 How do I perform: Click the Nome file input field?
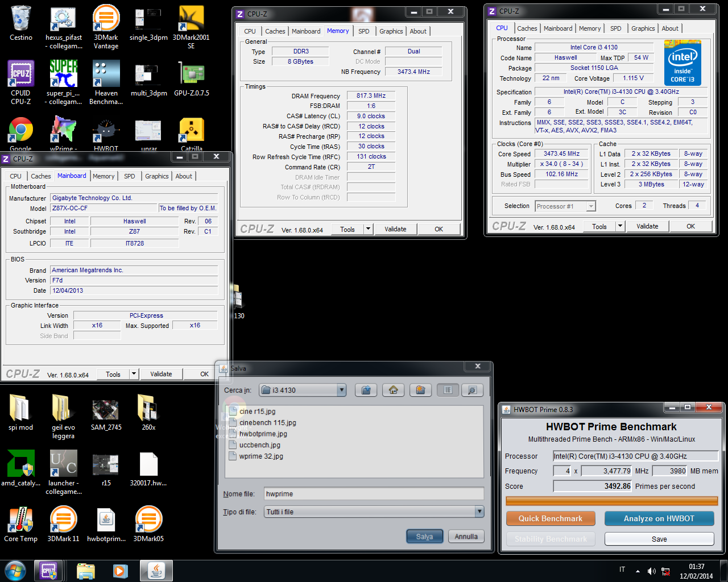[x=374, y=494]
